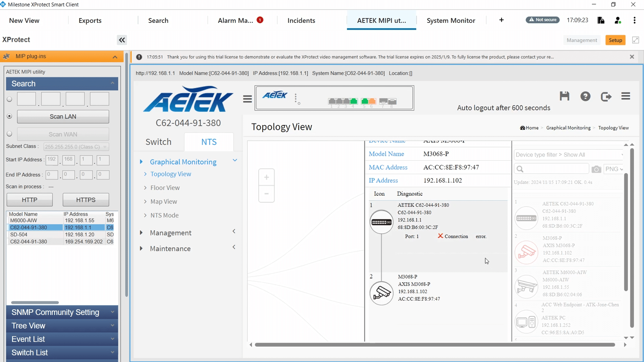Select the Switch tab

tap(158, 142)
